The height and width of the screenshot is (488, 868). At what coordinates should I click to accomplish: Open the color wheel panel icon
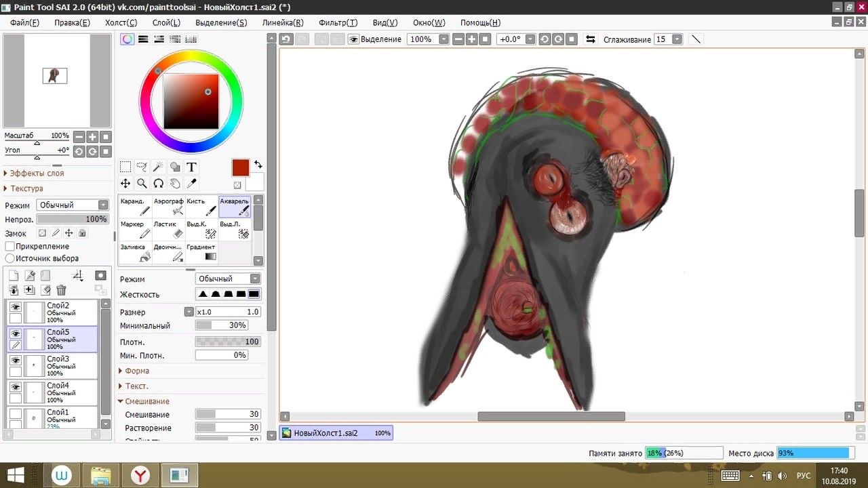(127, 39)
